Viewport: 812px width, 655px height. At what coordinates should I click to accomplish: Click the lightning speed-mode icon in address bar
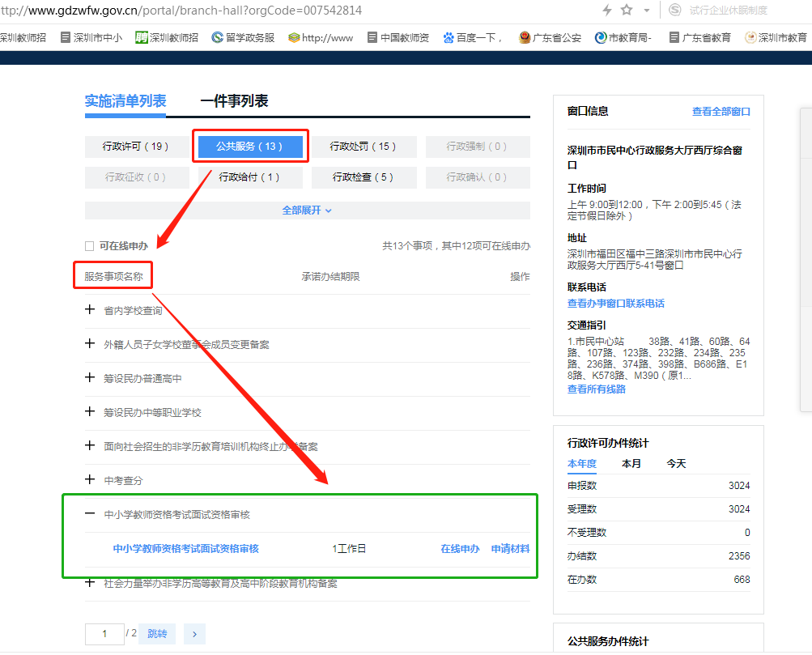[607, 10]
